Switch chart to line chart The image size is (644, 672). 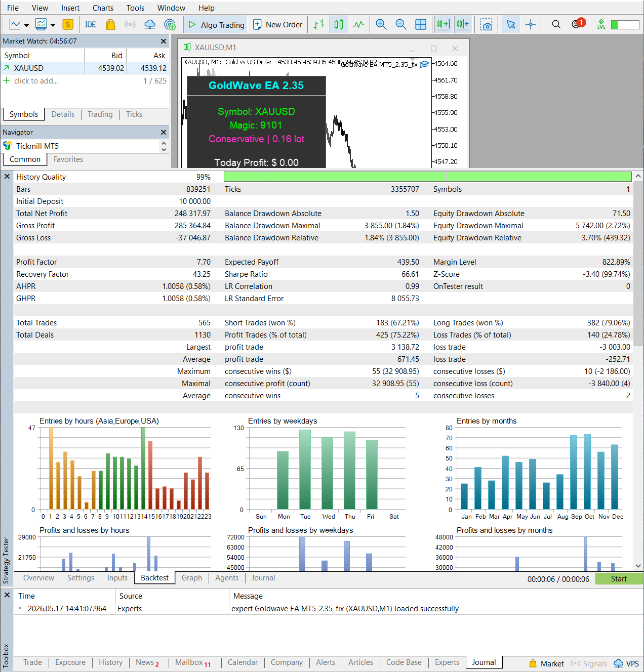[x=358, y=24]
